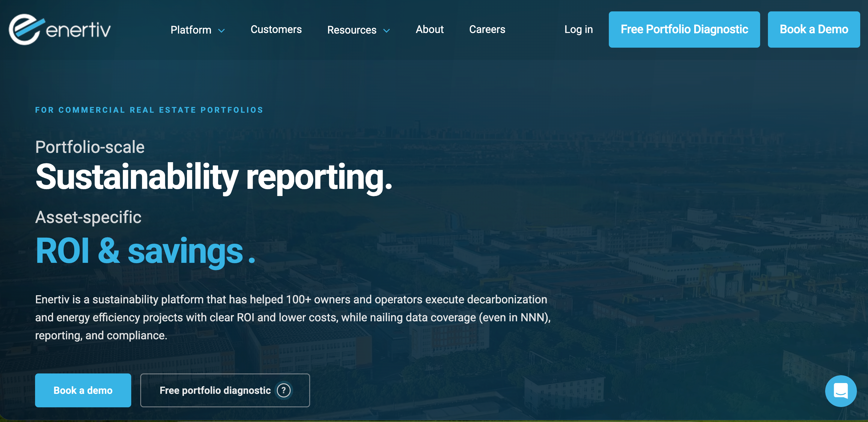Visit the Careers page

pos(487,29)
